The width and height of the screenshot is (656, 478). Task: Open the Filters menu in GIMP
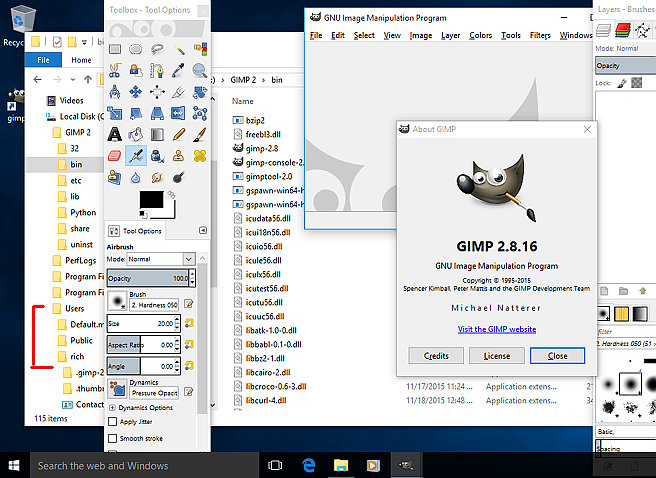pyautogui.click(x=540, y=36)
